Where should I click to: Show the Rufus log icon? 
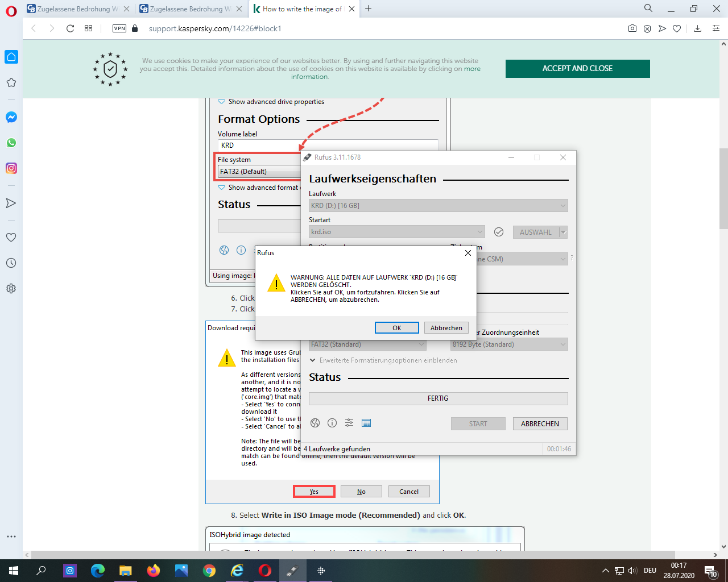[366, 423]
